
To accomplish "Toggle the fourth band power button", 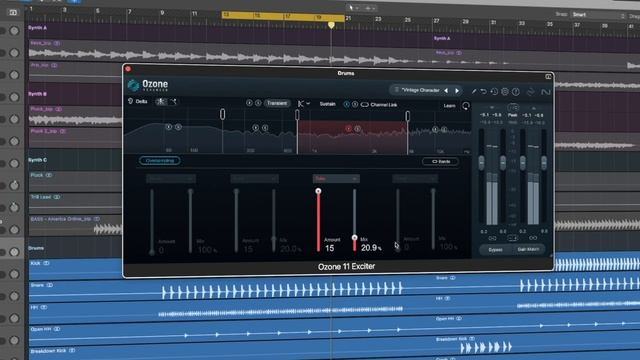I will 435,129.
